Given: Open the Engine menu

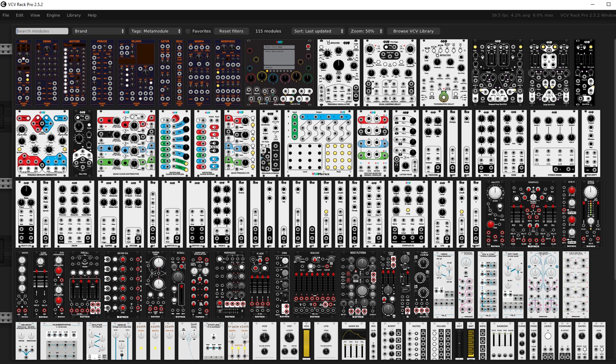Looking at the screenshot, I should point(53,15).
